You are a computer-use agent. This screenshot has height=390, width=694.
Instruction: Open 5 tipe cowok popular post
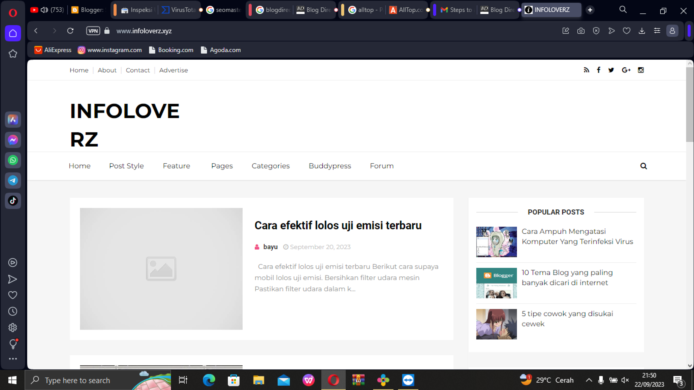pyautogui.click(x=567, y=319)
